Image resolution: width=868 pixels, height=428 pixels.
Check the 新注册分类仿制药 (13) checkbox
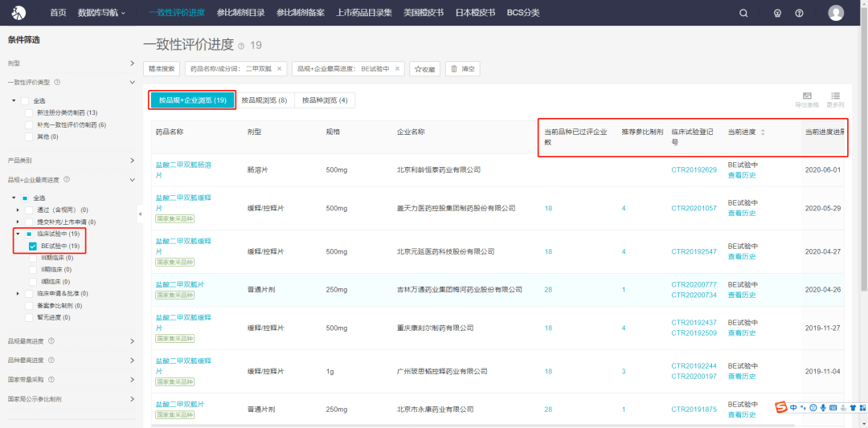point(30,112)
